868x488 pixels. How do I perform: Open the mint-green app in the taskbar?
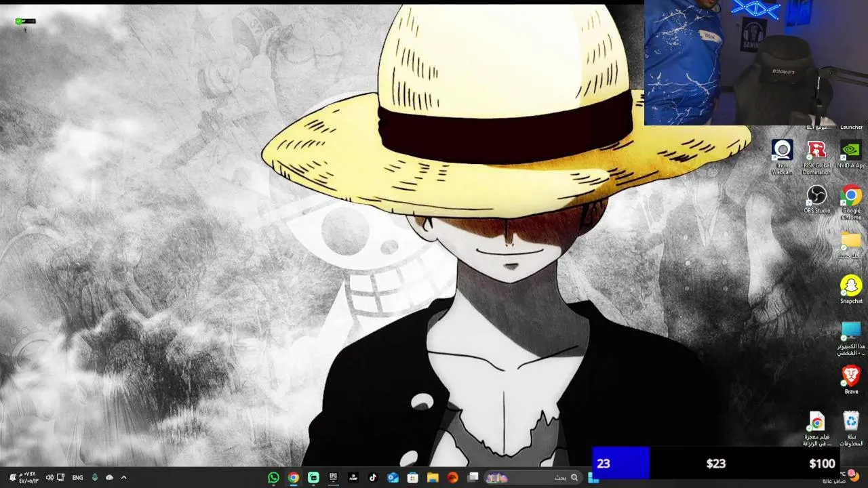[x=313, y=477]
